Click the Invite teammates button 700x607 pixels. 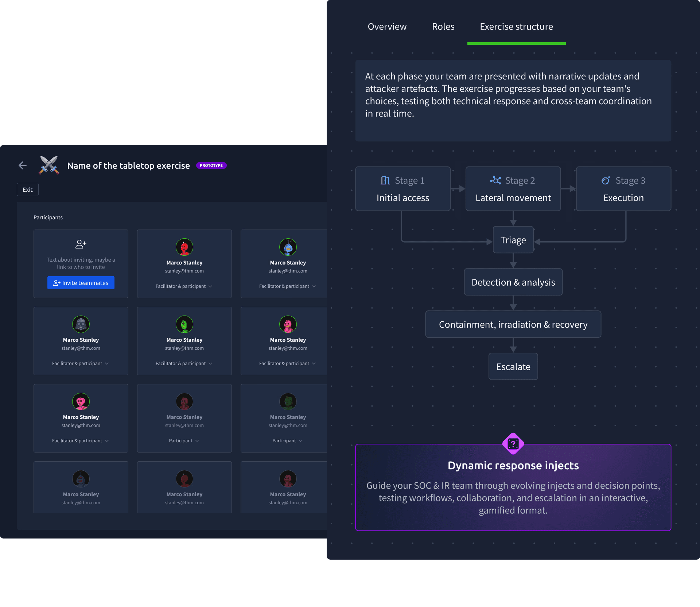pyautogui.click(x=81, y=283)
